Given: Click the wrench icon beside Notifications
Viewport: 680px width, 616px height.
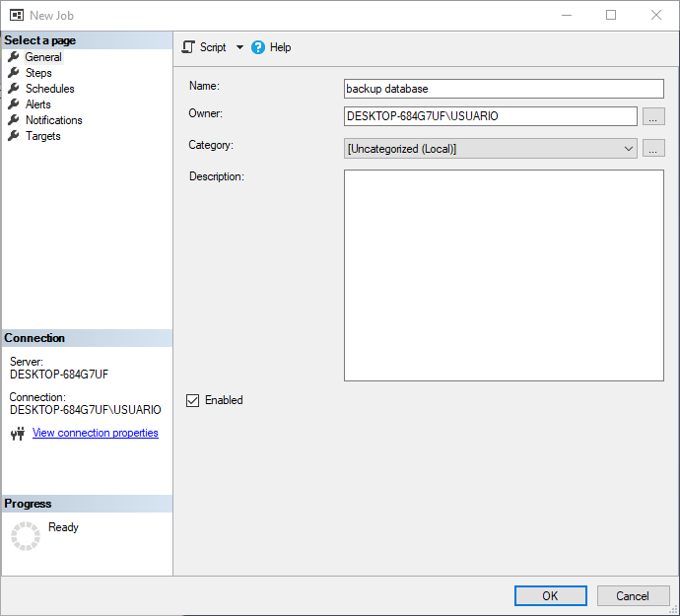Looking at the screenshot, I should pyautogui.click(x=14, y=119).
